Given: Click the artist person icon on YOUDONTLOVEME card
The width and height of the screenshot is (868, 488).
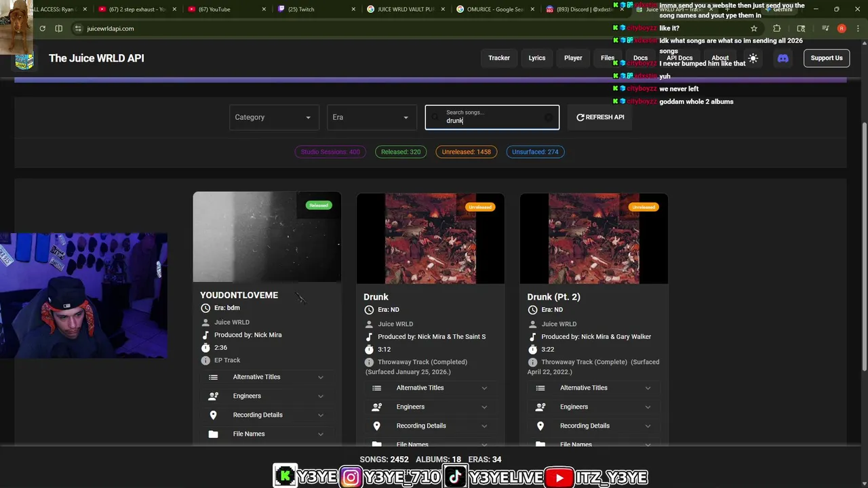Looking at the screenshot, I should (205, 323).
